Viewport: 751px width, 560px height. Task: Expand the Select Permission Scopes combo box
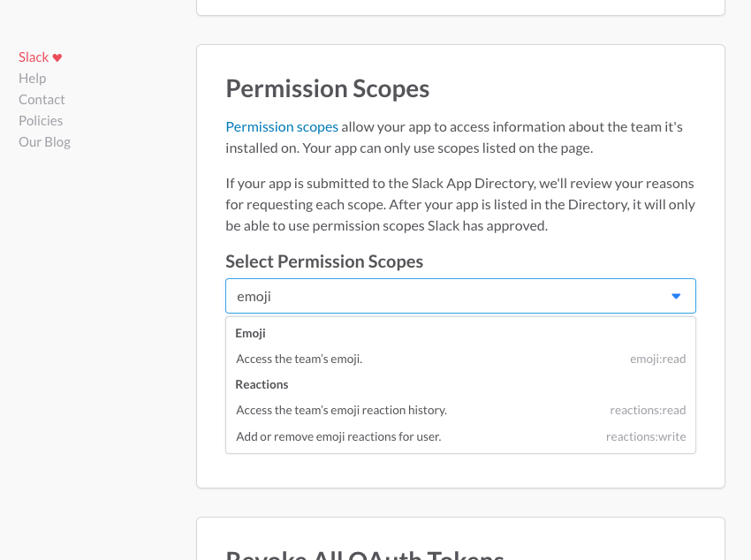677,295
